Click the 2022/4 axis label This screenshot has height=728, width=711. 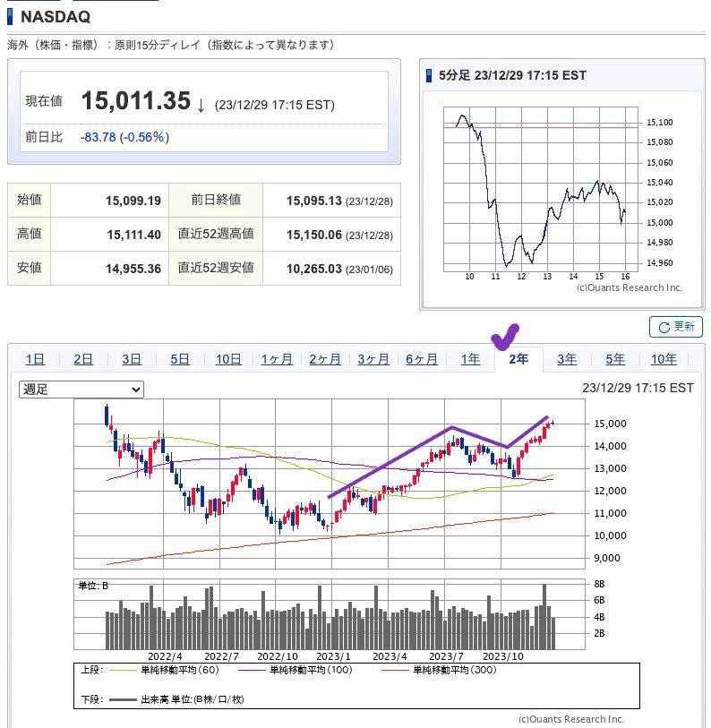[x=165, y=656]
